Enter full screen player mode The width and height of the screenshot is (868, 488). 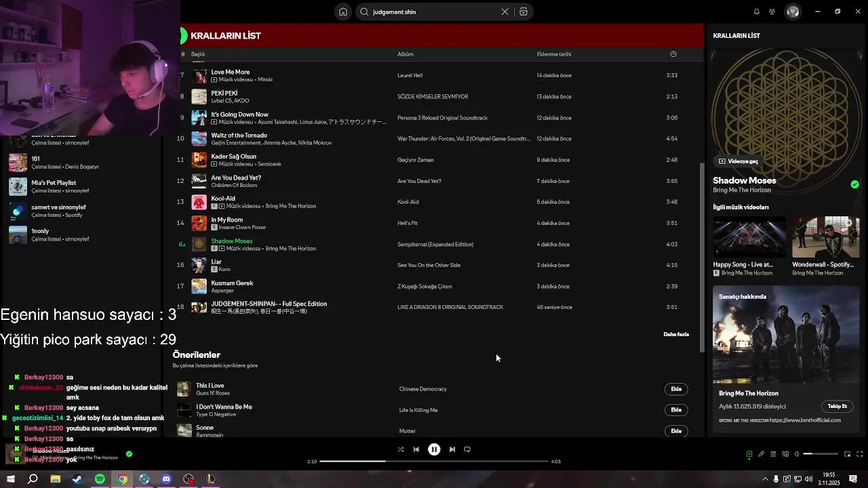[860, 454]
